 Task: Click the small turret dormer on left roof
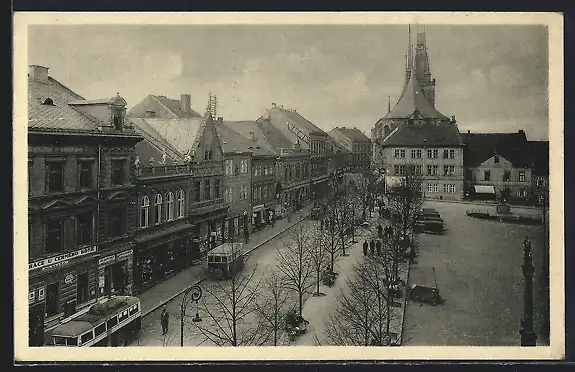[118, 111]
